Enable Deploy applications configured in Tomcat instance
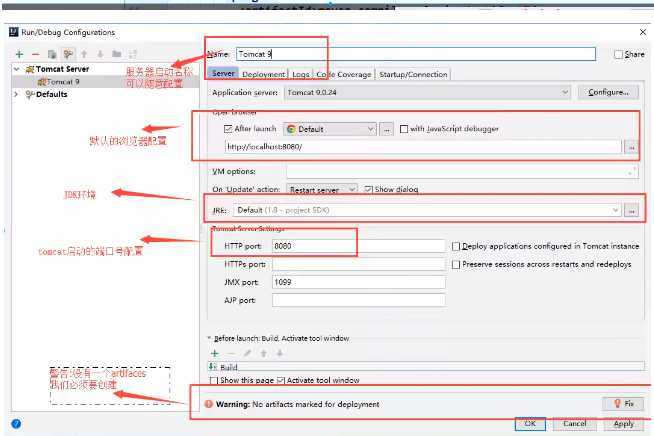654x436 pixels. (x=456, y=247)
